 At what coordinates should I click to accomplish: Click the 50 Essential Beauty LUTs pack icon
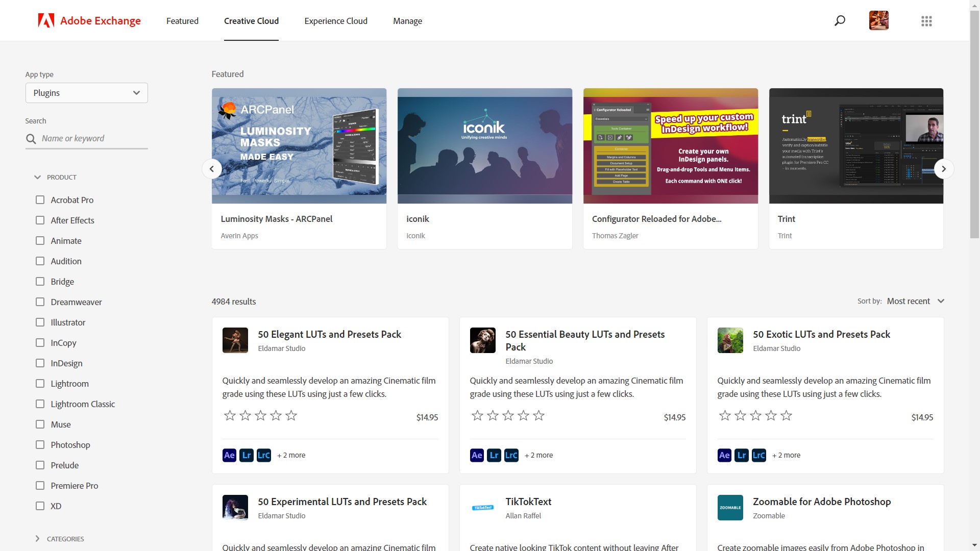pyautogui.click(x=483, y=340)
